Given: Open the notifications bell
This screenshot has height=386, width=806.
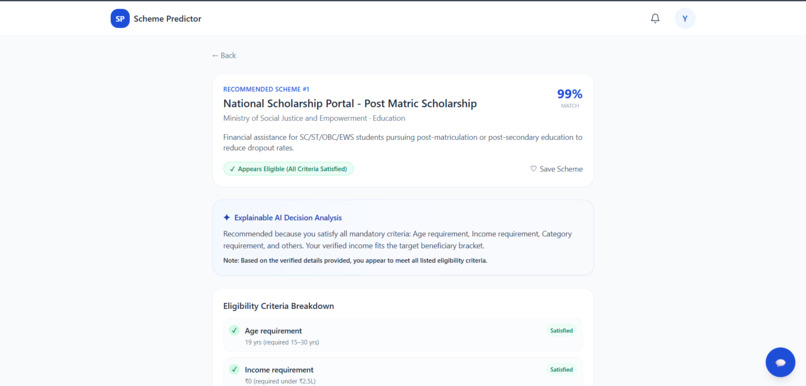Looking at the screenshot, I should click(x=655, y=19).
